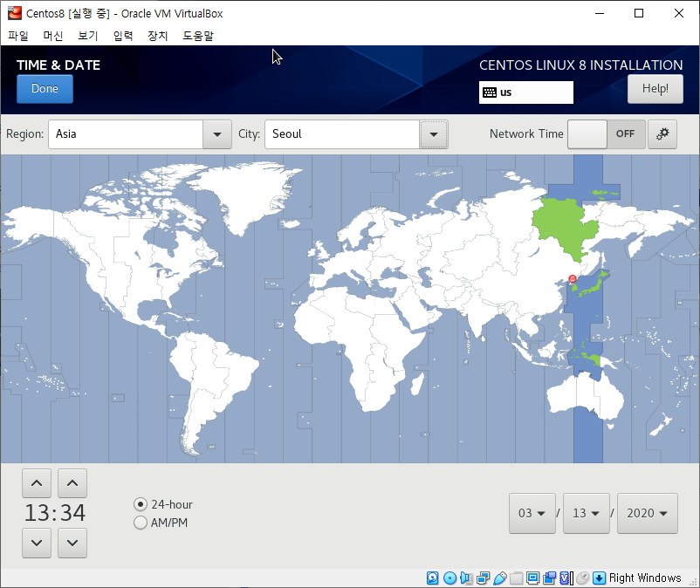This screenshot has width=700, height=588.
Task: Click the hard disk activity status icon
Action: click(x=432, y=578)
